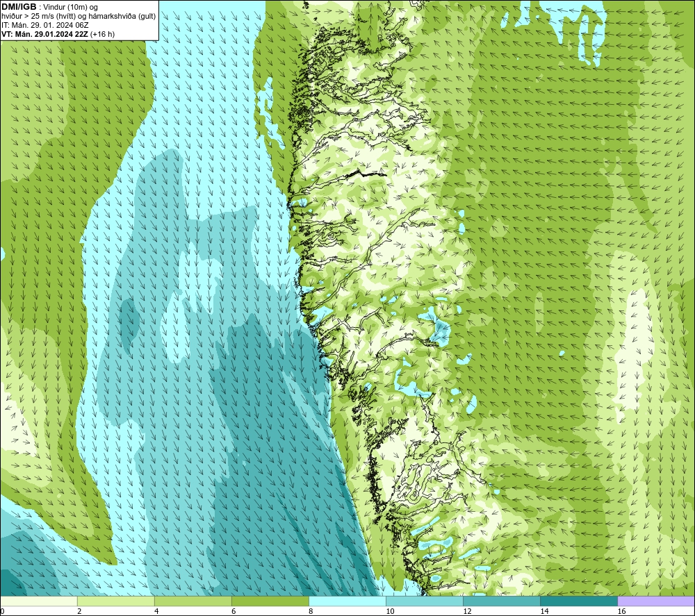Click the '4' label on the color scale
The height and width of the screenshot is (616, 695).
156,611
